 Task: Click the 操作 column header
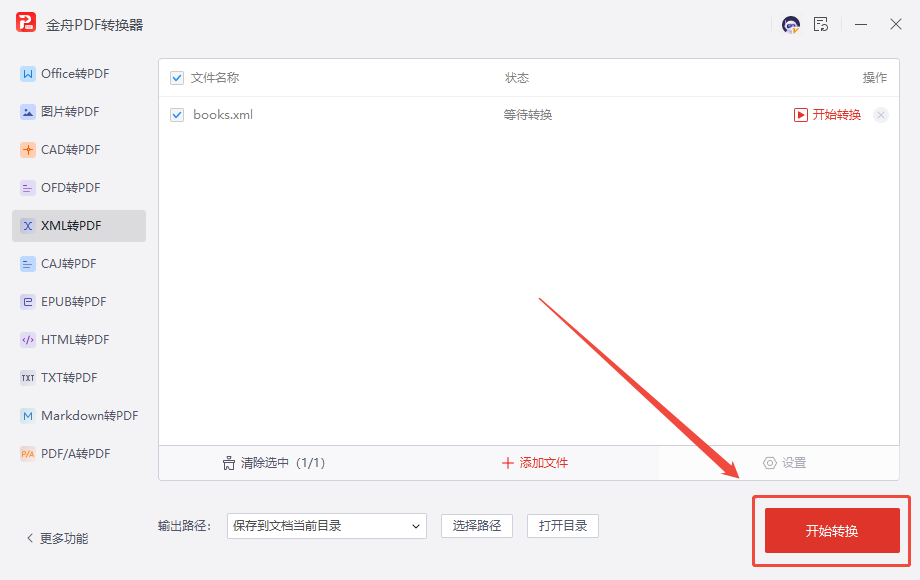point(874,78)
